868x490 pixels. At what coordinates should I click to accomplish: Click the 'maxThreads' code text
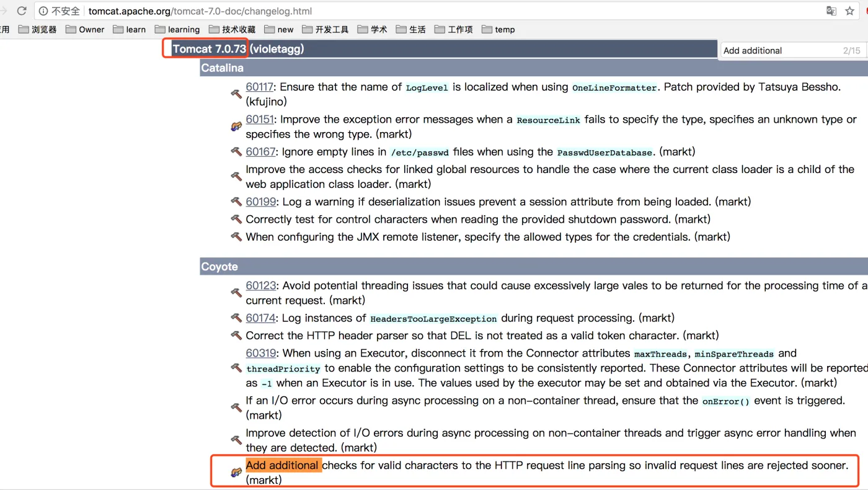pos(660,354)
